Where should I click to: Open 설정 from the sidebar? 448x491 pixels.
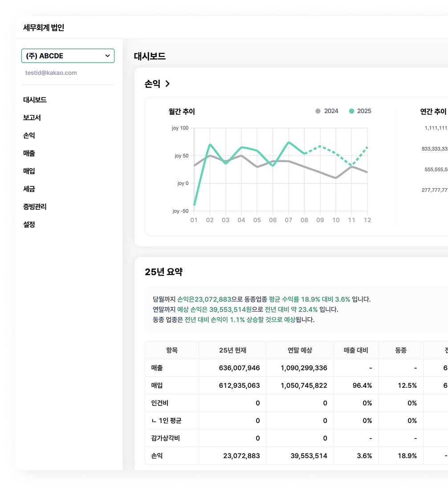[29, 224]
